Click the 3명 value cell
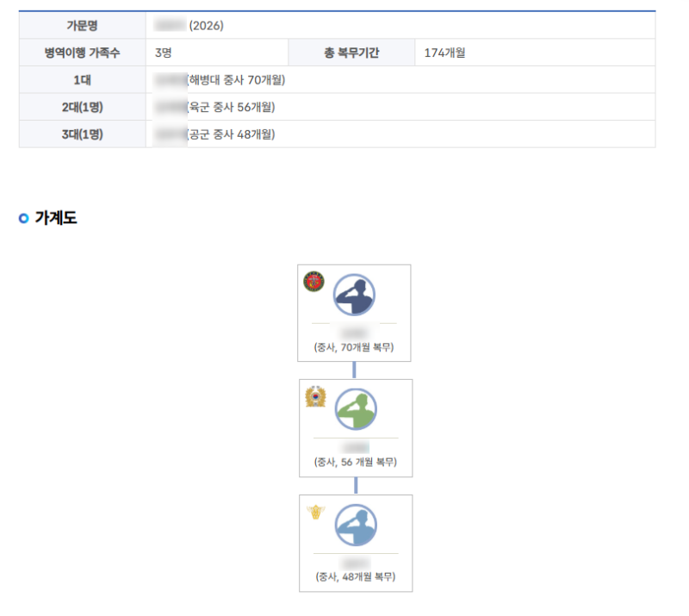Viewport: 689px width, 616px height. click(217, 53)
